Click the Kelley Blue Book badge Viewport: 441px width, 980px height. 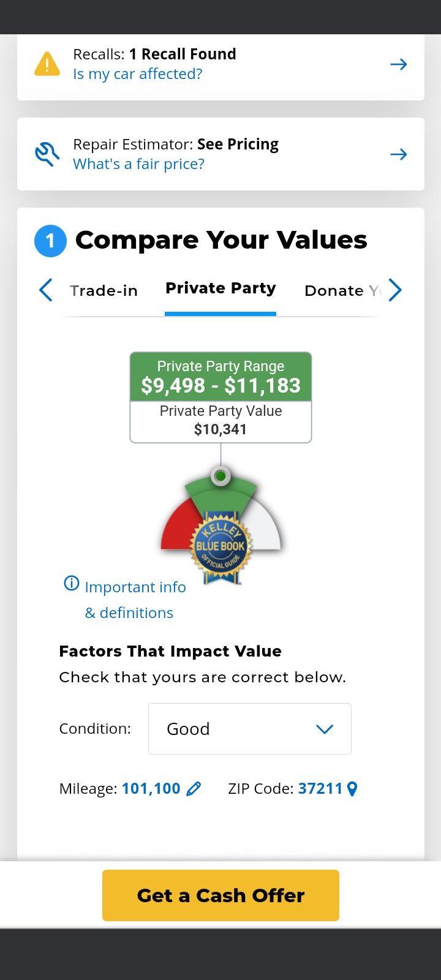pos(221,547)
